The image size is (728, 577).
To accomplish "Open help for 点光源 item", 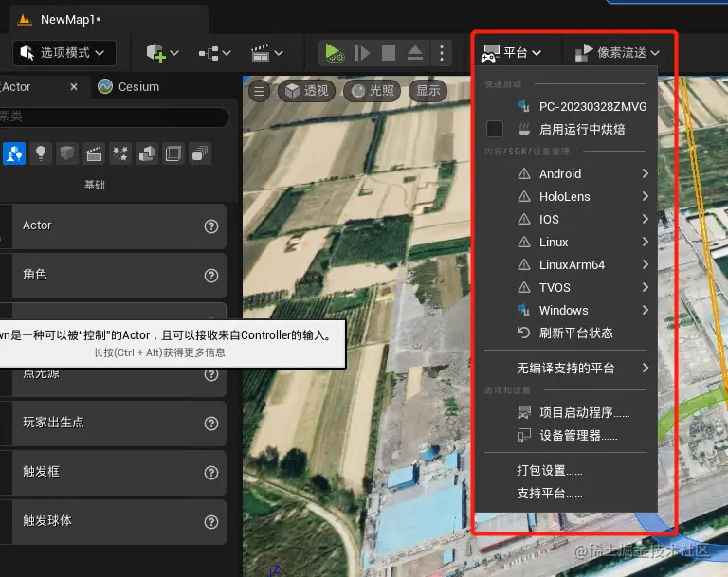I will pyautogui.click(x=211, y=374).
